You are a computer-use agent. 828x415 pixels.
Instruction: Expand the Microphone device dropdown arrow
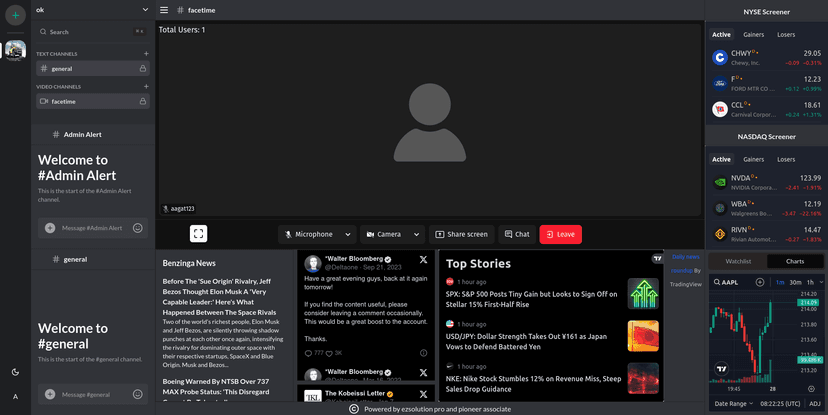click(347, 234)
